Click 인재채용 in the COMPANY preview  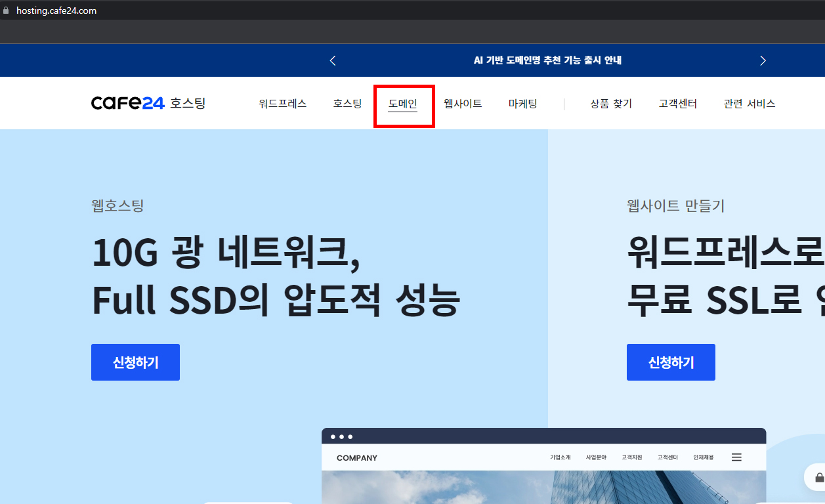click(x=704, y=457)
